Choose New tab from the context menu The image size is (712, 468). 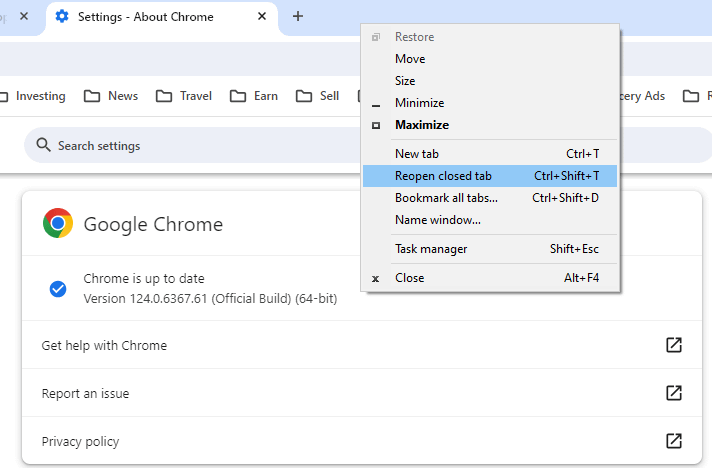coord(490,154)
